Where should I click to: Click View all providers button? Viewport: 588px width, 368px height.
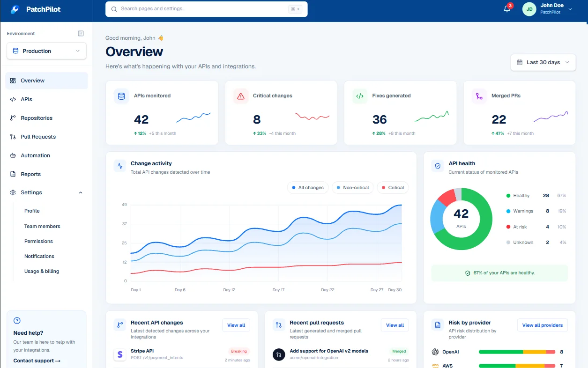click(x=543, y=325)
